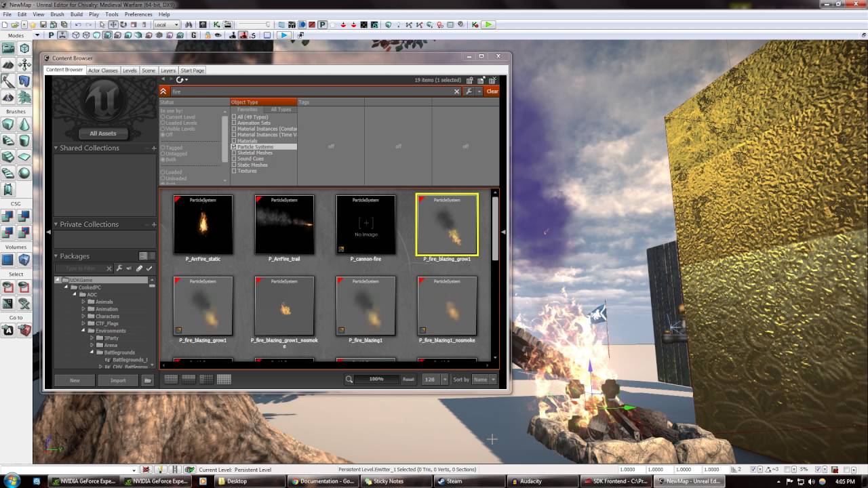The image size is (868, 488).
Task: Check the Static Meshes checkbox
Action: point(234,165)
